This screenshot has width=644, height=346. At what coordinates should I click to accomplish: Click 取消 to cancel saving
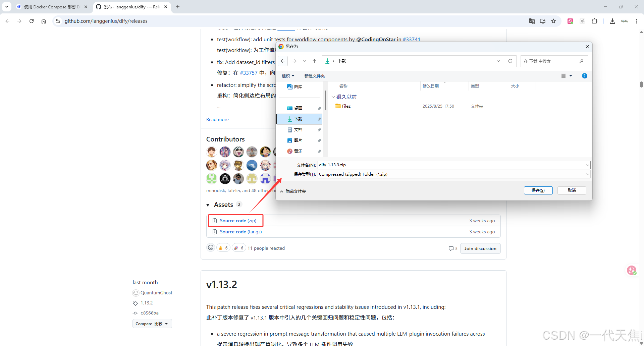tap(572, 190)
